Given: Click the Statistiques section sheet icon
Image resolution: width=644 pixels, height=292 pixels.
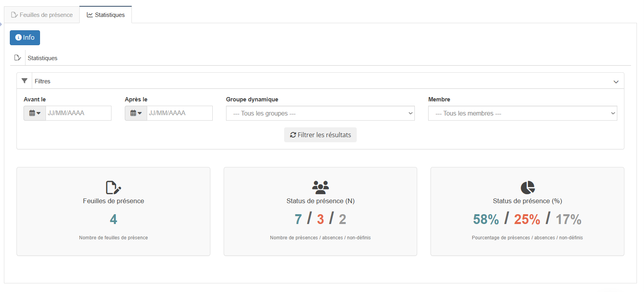Looking at the screenshot, I should pyautogui.click(x=18, y=58).
